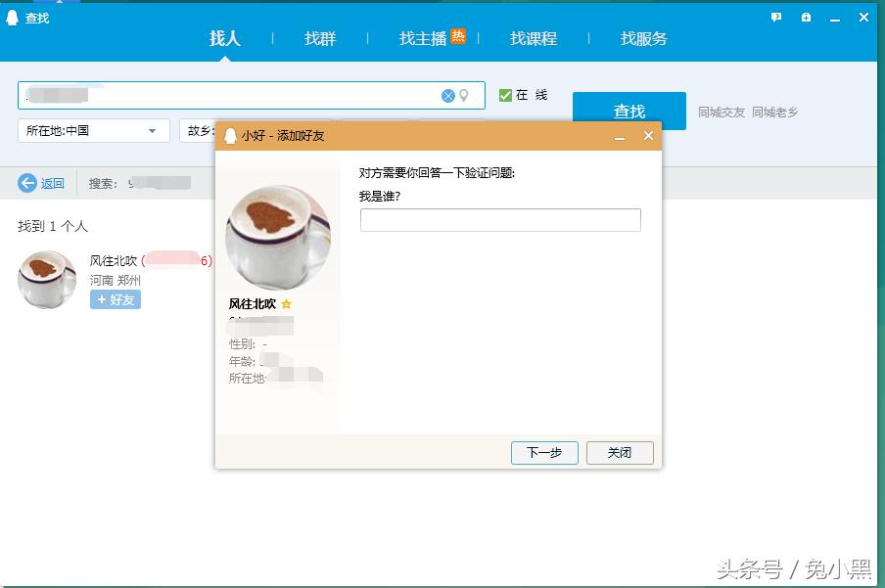Click the coffee cup avatar in search results

click(x=45, y=280)
